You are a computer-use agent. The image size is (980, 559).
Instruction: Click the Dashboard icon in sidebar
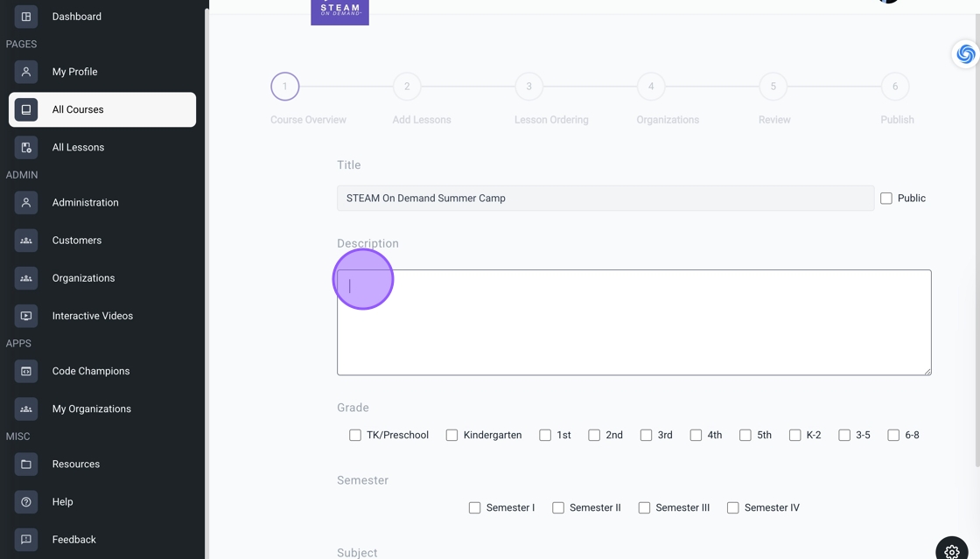(x=26, y=17)
